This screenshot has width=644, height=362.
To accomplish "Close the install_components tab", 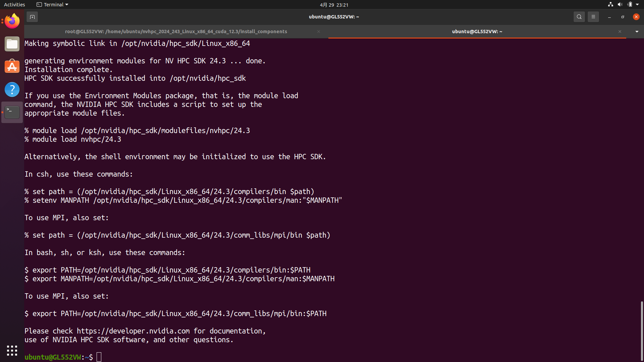I will coord(319,31).
